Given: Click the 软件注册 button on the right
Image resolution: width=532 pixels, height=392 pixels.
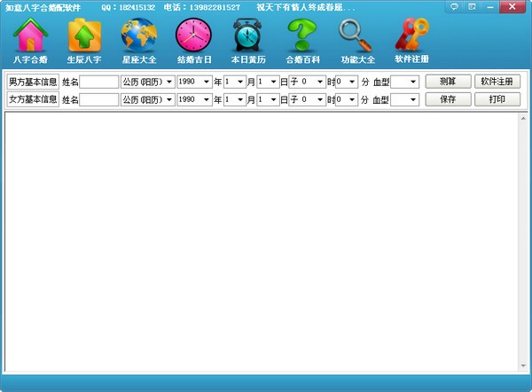Looking at the screenshot, I should coord(497,82).
